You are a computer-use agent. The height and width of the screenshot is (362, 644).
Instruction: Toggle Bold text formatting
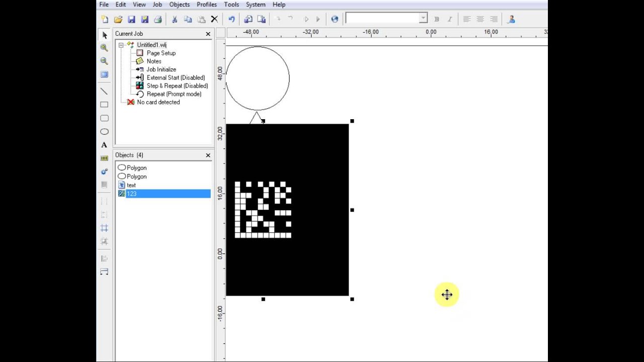coord(436,19)
